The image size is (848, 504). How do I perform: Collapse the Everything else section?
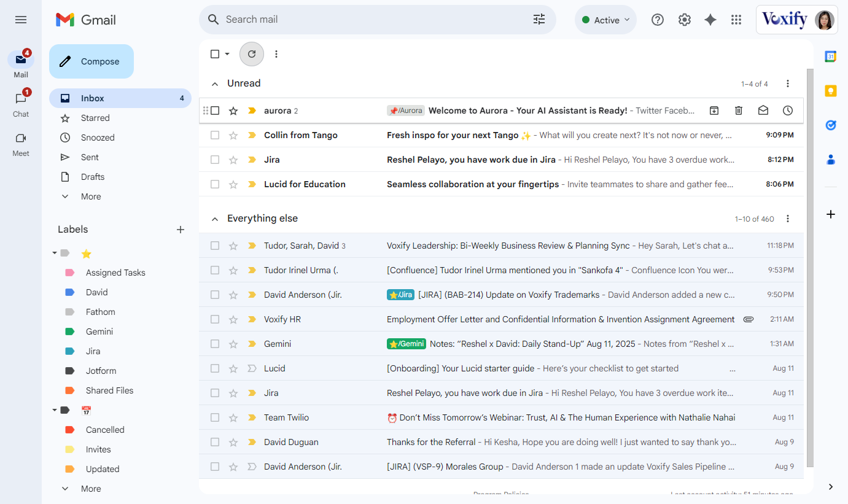(215, 219)
